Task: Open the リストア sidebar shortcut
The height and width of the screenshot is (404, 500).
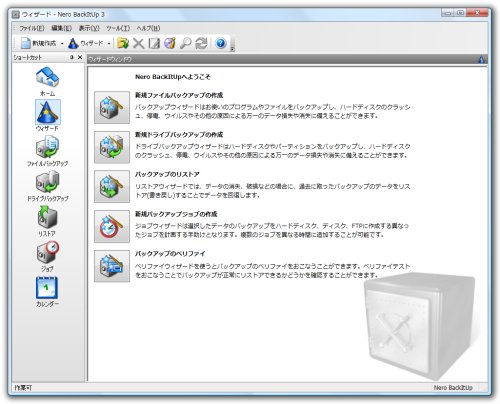Action: pyautogui.click(x=47, y=221)
